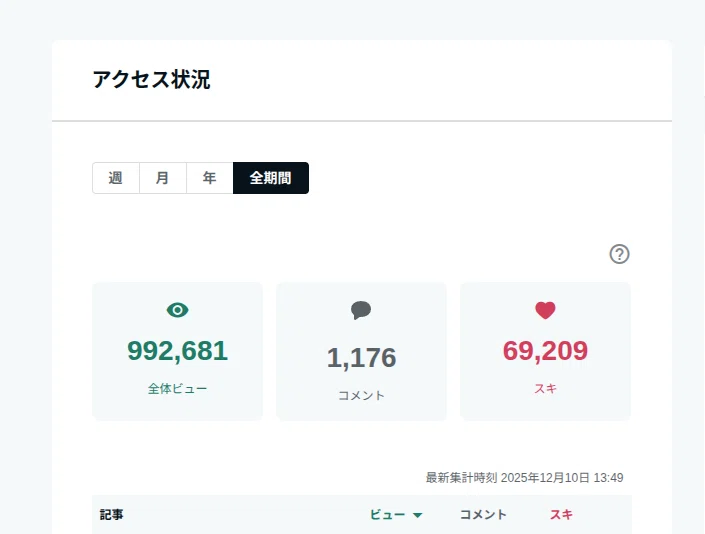This screenshot has width=705, height=534.
Task: Click the 1,176 comments count
Action: click(361, 358)
